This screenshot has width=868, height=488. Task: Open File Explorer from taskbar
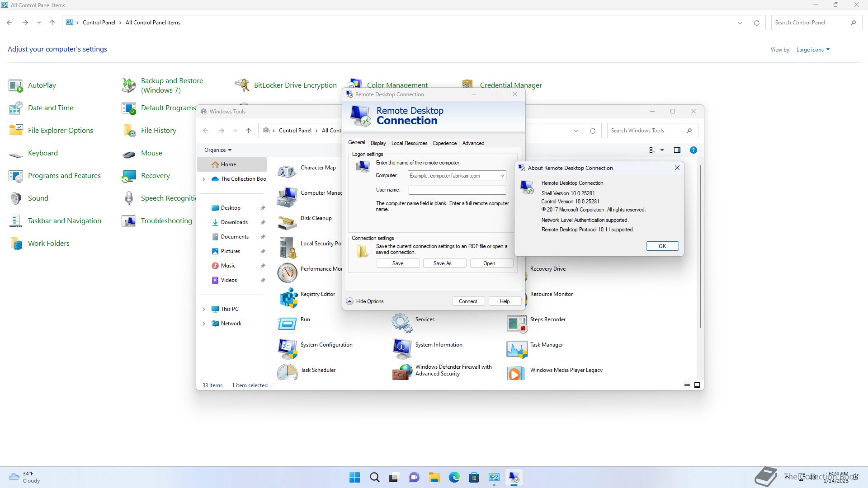434,477
